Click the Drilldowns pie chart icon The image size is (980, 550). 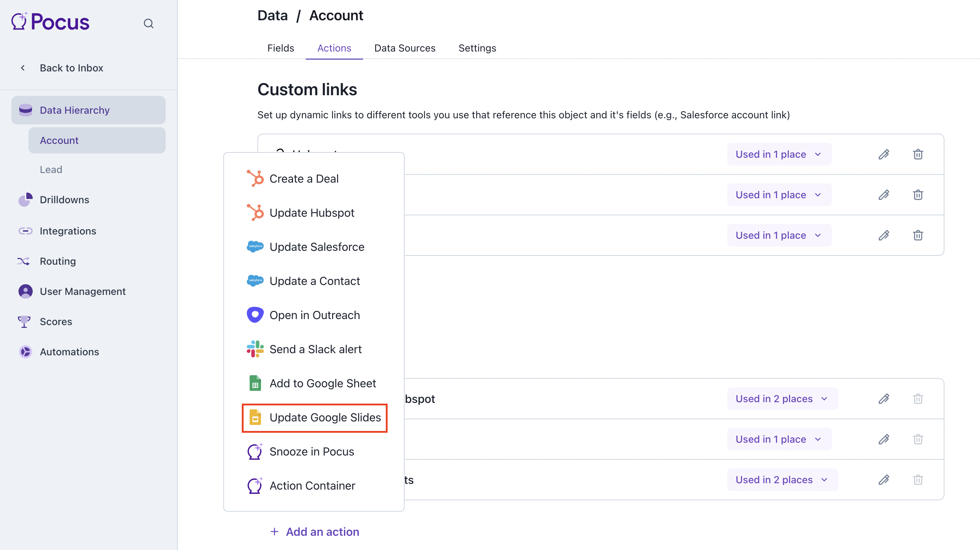[25, 200]
